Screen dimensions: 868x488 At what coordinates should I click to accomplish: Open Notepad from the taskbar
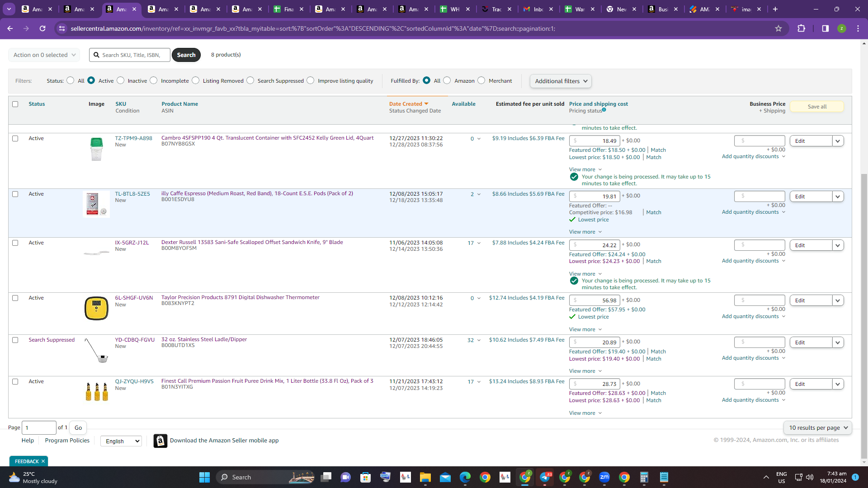click(664, 477)
